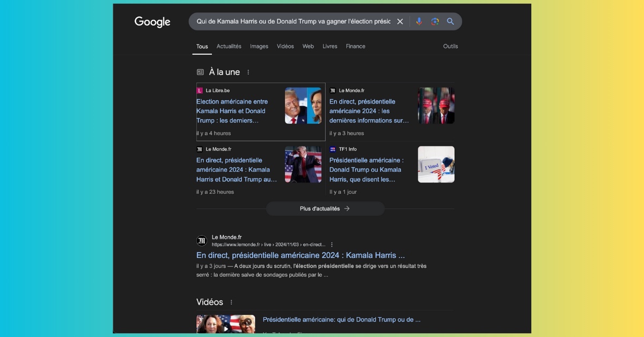Open Le Monde 'dernières informations' article
The image size is (644, 337).
coord(369,111)
